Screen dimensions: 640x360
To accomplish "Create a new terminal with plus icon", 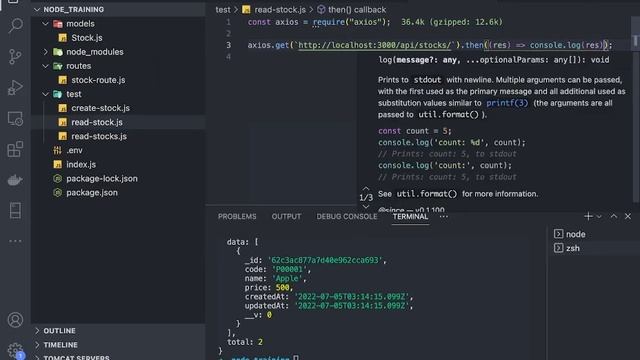I will 588,216.
